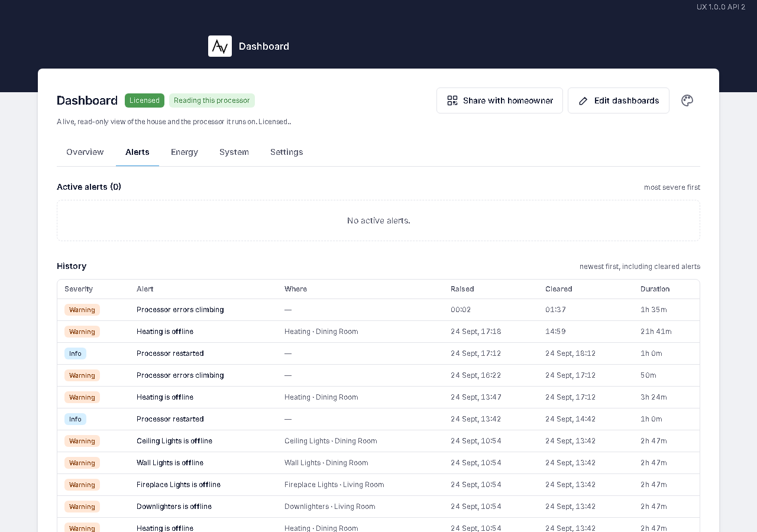
Task: Open the Settings tab
Action: [x=287, y=152]
